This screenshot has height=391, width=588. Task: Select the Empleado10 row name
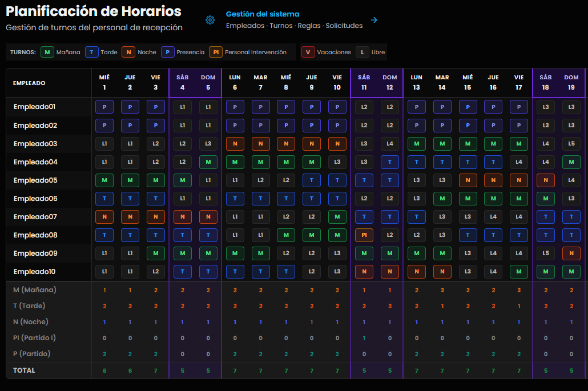[34, 271]
